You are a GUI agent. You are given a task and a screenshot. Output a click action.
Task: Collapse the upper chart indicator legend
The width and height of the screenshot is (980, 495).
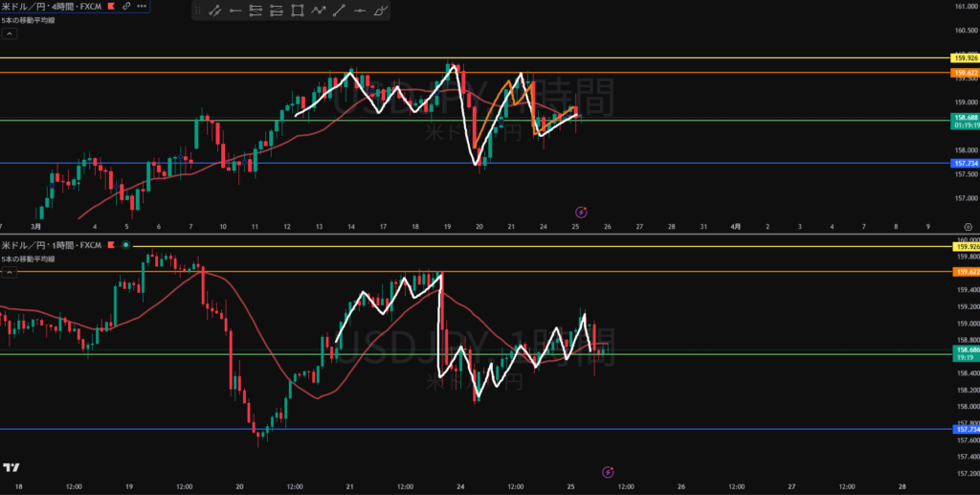pos(9,34)
